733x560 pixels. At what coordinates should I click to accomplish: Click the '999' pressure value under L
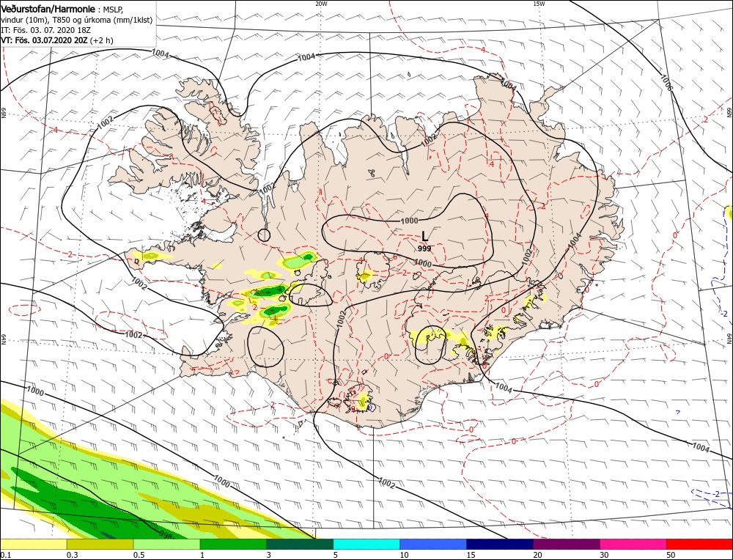click(x=424, y=248)
